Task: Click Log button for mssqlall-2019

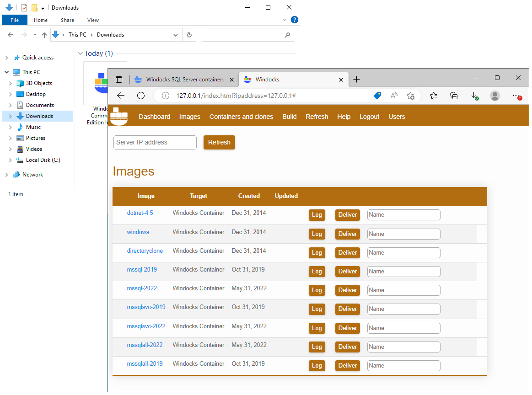Action: 317,366
